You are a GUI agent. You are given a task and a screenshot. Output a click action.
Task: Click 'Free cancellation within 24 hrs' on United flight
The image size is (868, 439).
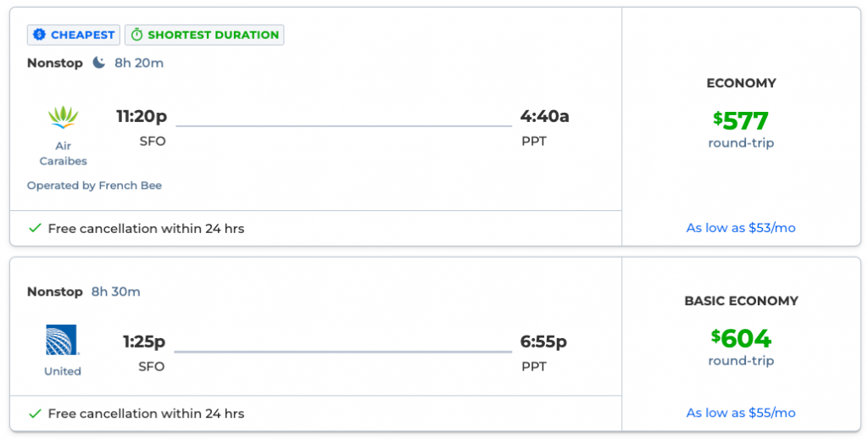[x=146, y=414]
